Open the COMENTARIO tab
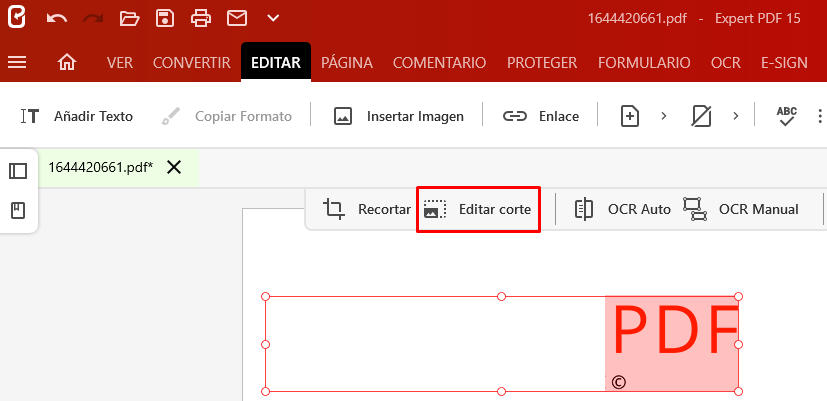The height and width of the screenshot is (401, 827). tap(439, 63)
